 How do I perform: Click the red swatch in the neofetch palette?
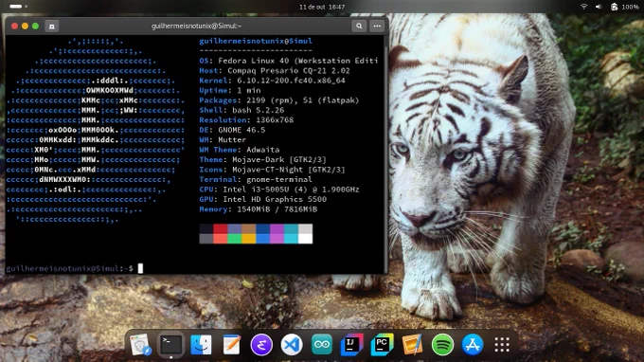221,229
